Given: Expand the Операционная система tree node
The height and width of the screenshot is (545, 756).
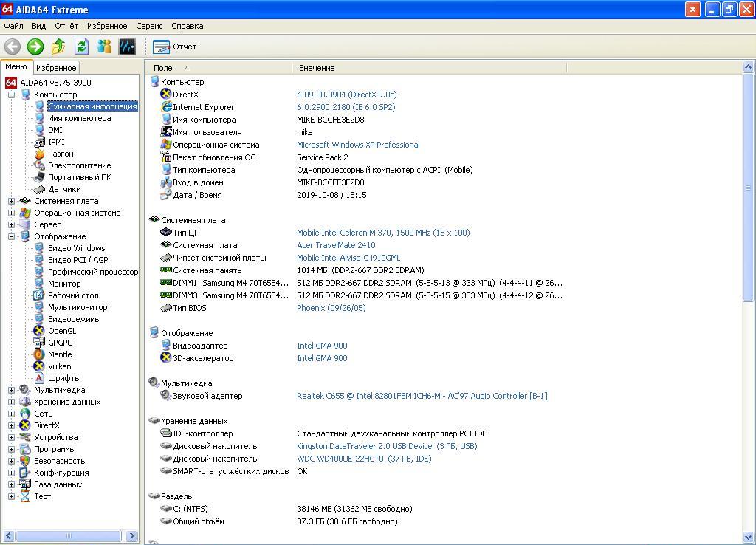Looking at the screenshot, I should (11, 213).
